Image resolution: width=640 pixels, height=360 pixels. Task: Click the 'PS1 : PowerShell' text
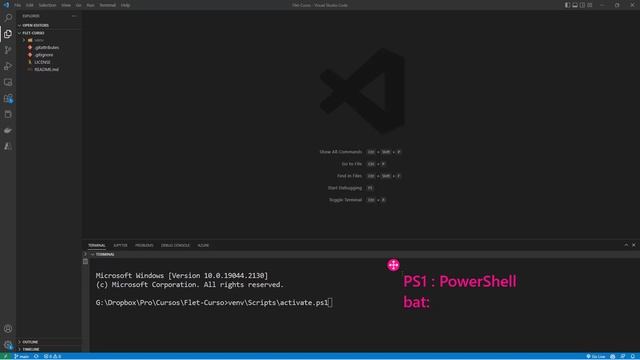click(460, 282)
